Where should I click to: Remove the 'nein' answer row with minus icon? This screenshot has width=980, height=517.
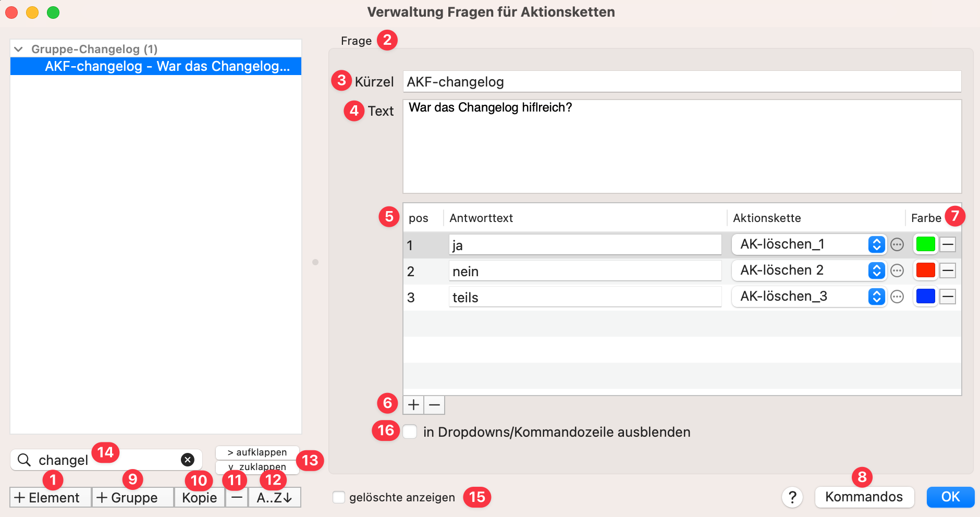[948, 270]
